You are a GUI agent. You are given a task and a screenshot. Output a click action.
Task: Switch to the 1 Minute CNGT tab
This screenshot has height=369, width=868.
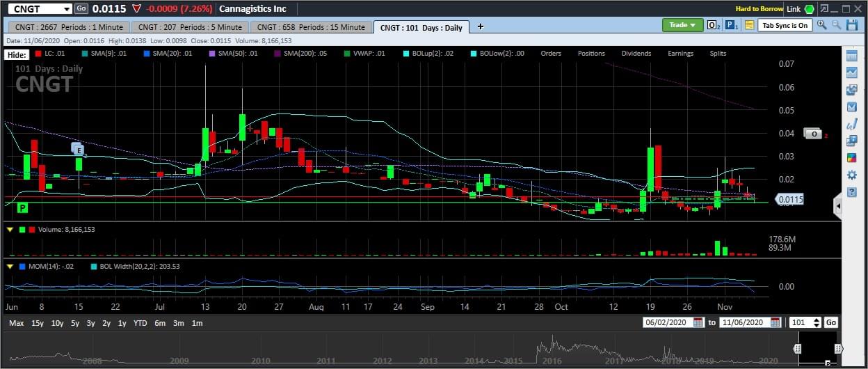coord(67,27)
